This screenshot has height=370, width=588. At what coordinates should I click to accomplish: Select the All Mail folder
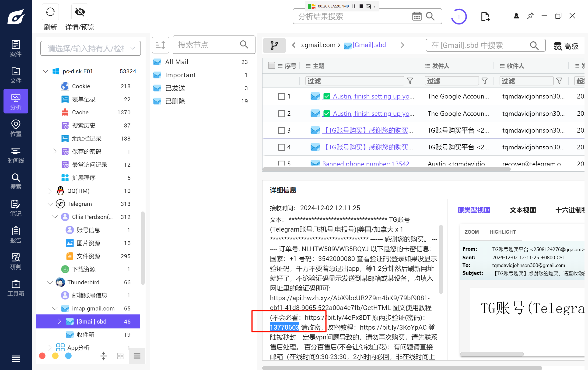click(x=203, y=62)
